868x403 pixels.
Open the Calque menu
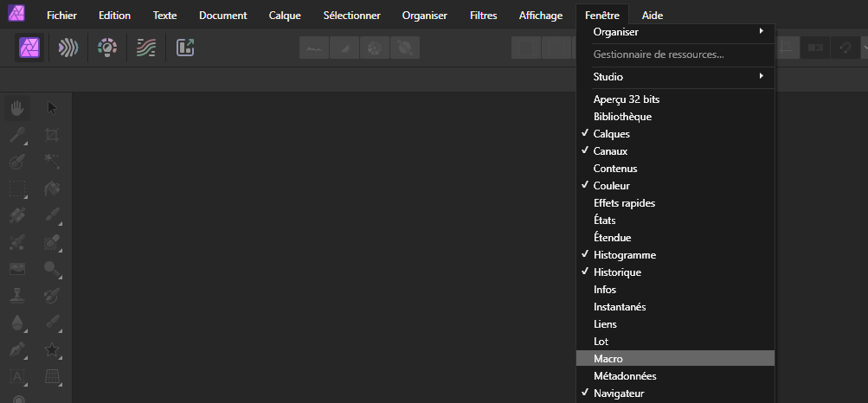(285, 16)
